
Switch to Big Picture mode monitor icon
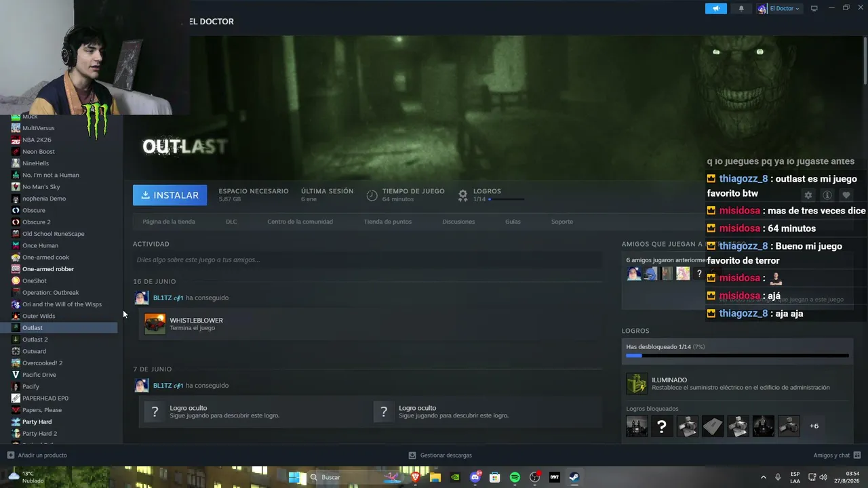point(814,8)
